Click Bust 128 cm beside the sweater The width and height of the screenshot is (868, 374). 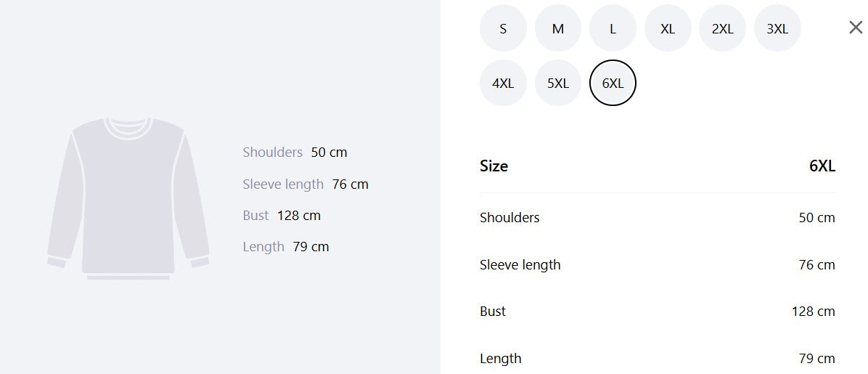pos(281,215)
